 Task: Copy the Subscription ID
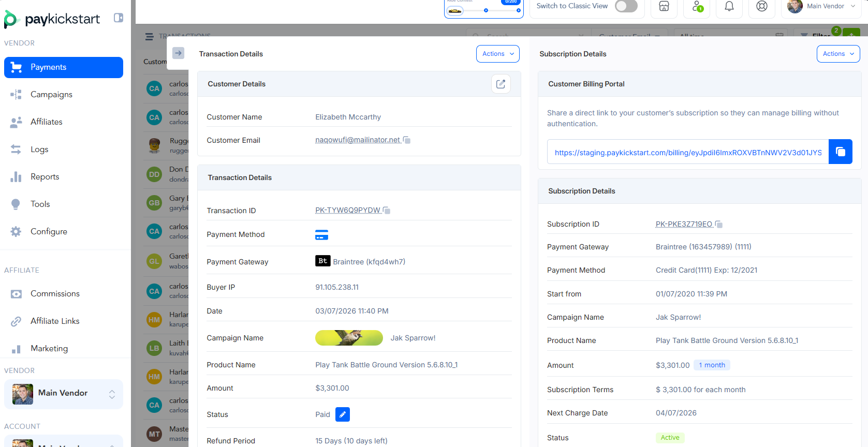719,225
